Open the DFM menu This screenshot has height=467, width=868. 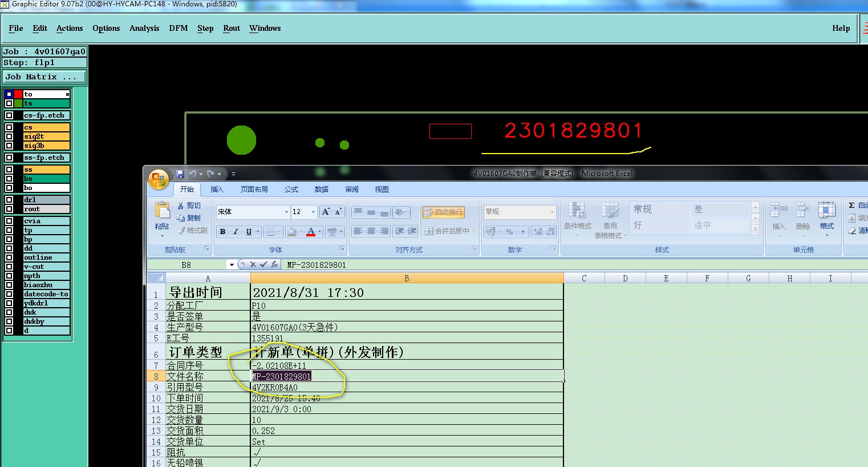[x=179, y=28]
